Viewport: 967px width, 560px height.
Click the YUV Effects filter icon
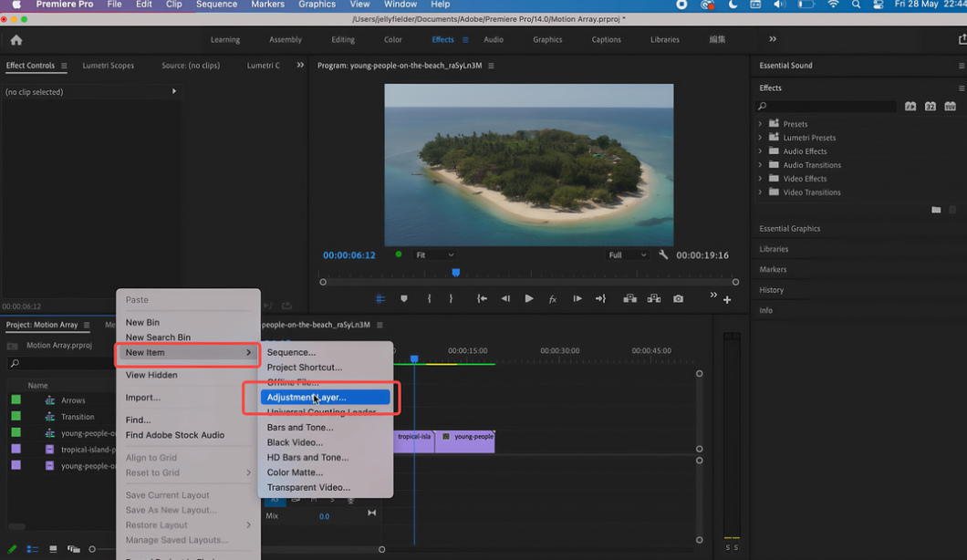tap(950, 107)
